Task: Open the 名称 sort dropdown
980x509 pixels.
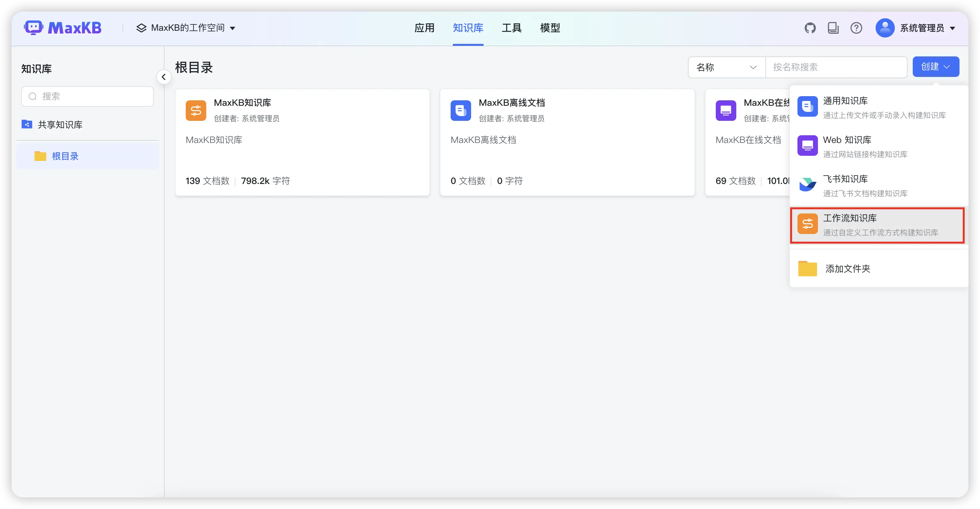Action: pyautogui.click(x=726, y=67)
